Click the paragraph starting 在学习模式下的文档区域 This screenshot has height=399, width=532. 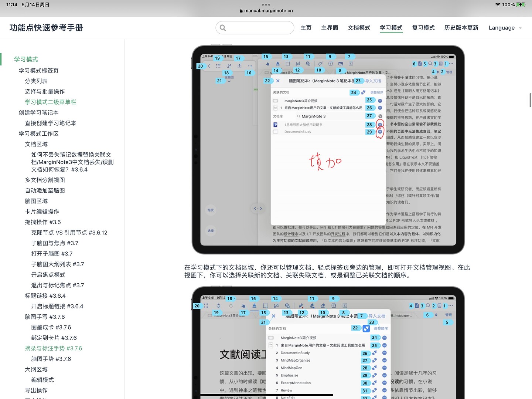tap(327, 271)
